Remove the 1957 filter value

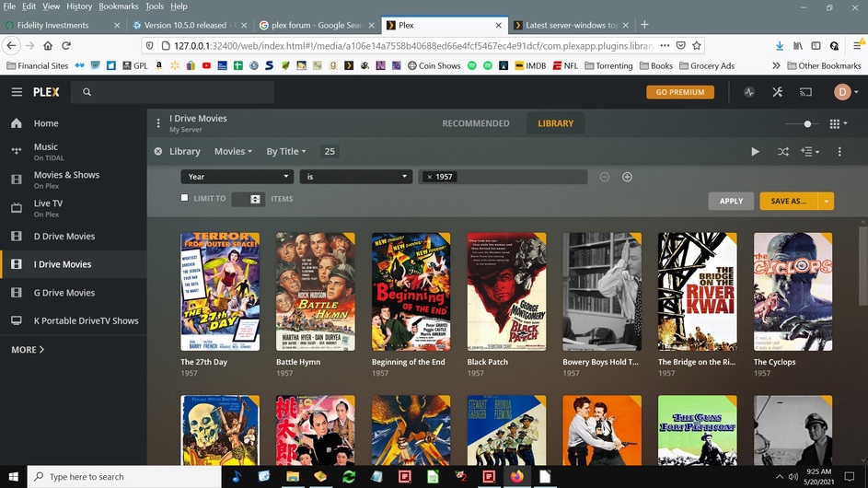pos(430,177)
